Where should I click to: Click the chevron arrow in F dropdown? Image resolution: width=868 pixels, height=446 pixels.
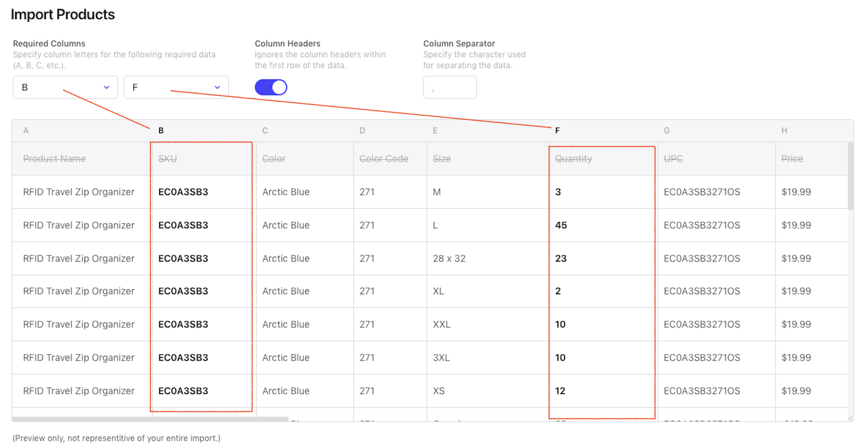[217, 87]
